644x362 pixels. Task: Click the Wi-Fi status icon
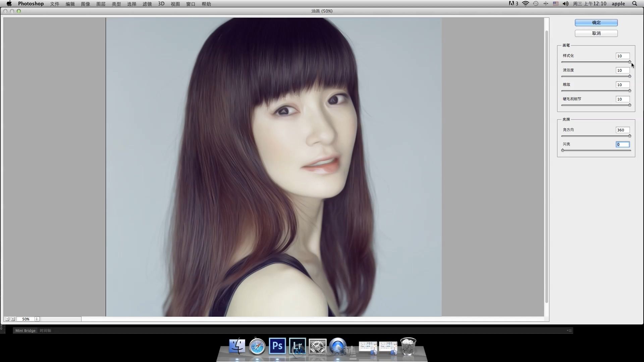[x=526, y=4]
